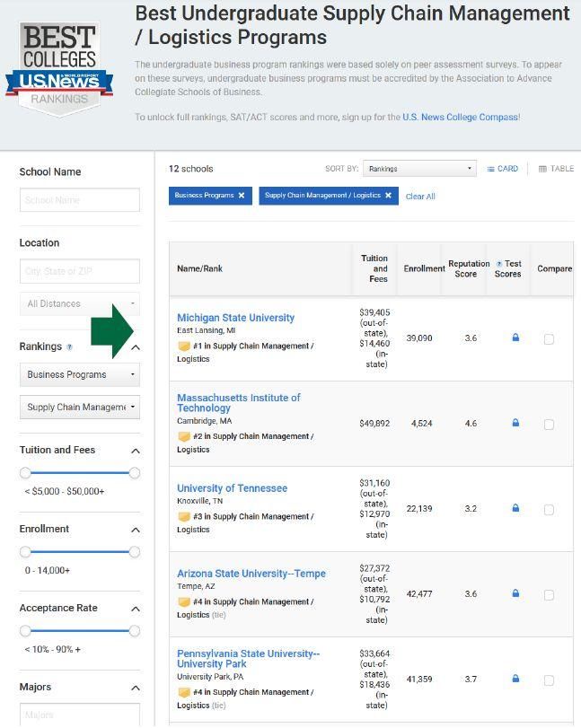The height and width of the screenshot is (728, 581).
Task: Enable Compare for University of Tennessee
Action: coord(549,510)
